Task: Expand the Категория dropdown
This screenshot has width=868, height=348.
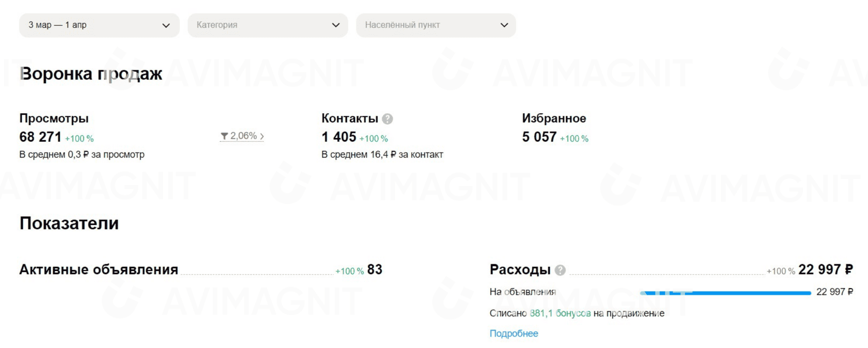Action: pyautogui.click(x=268, y=24)
